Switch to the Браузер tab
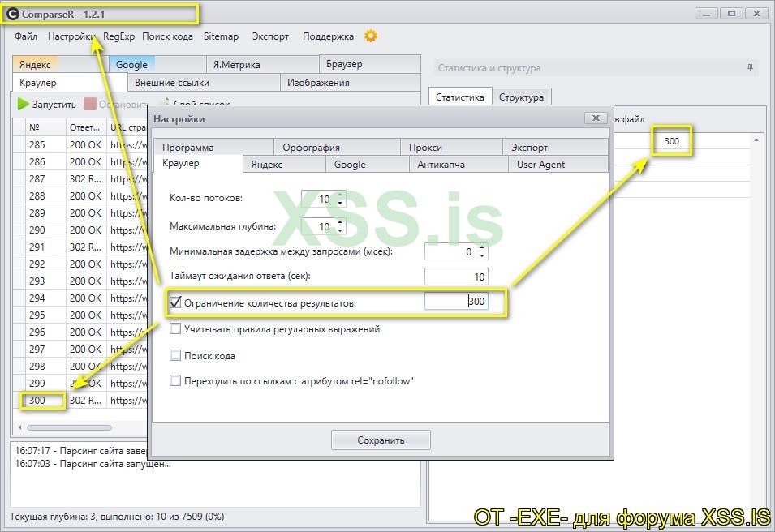 click(x=370, y=64)
